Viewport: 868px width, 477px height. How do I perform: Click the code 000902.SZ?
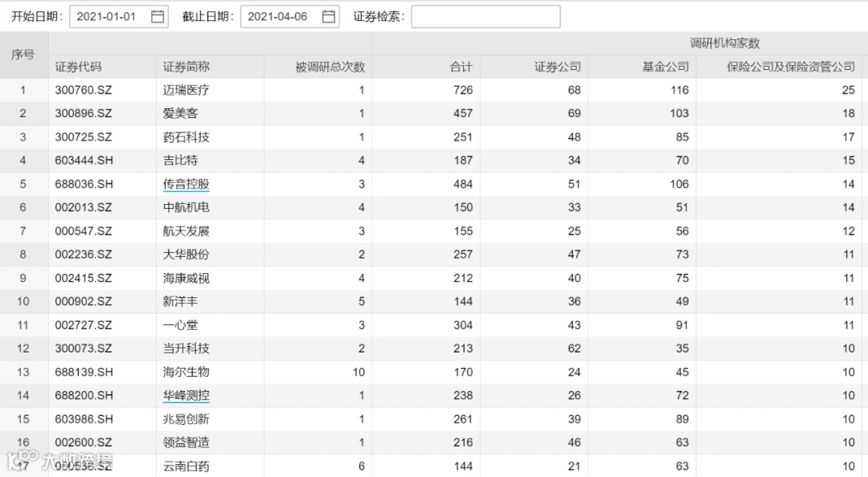click(83, 302)
